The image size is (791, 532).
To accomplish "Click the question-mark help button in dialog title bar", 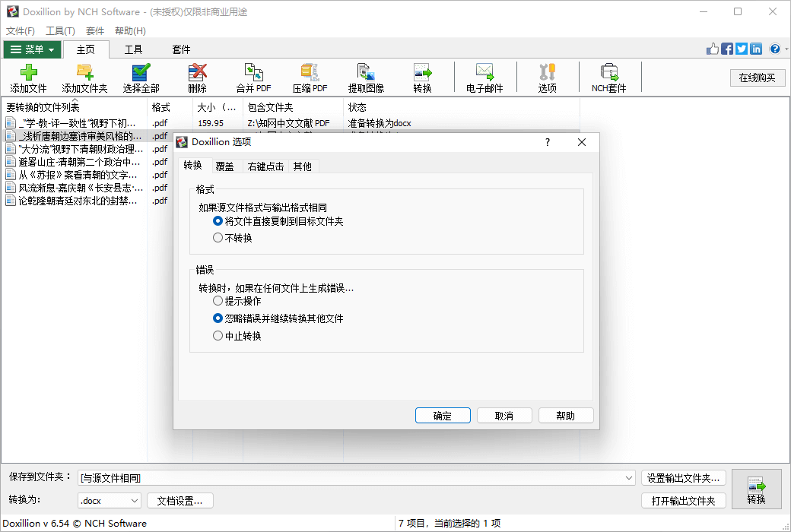I will click(548, 142).
